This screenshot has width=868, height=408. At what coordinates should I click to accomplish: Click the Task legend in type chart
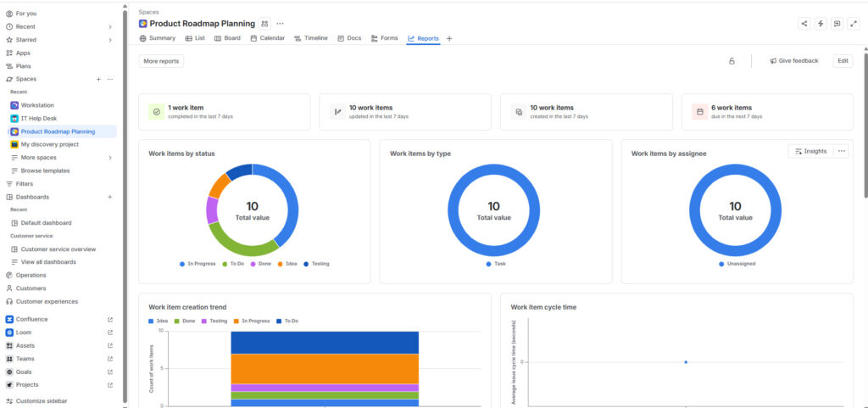(495, 264)
